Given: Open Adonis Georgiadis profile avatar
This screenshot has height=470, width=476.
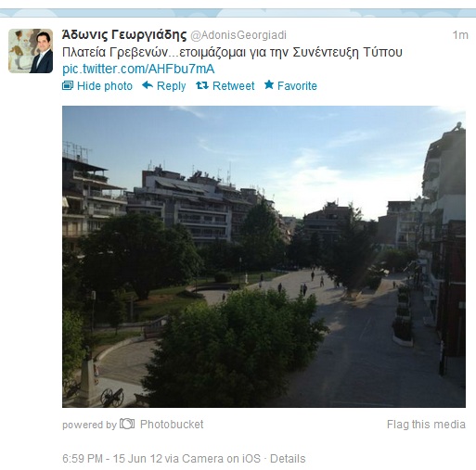Looking at the screenshot, I should pyautogui.click(x=31, y=51).
